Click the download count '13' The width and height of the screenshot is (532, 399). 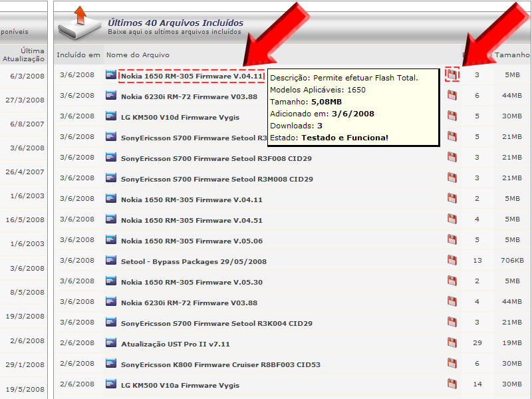pyautogui.click(x=477, y=261)
